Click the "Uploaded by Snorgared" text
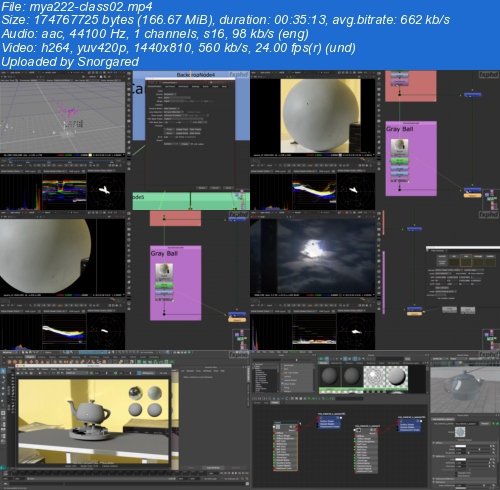Image resolution: width=500 pixels, height=490 pixels. (x=70, y=62)
